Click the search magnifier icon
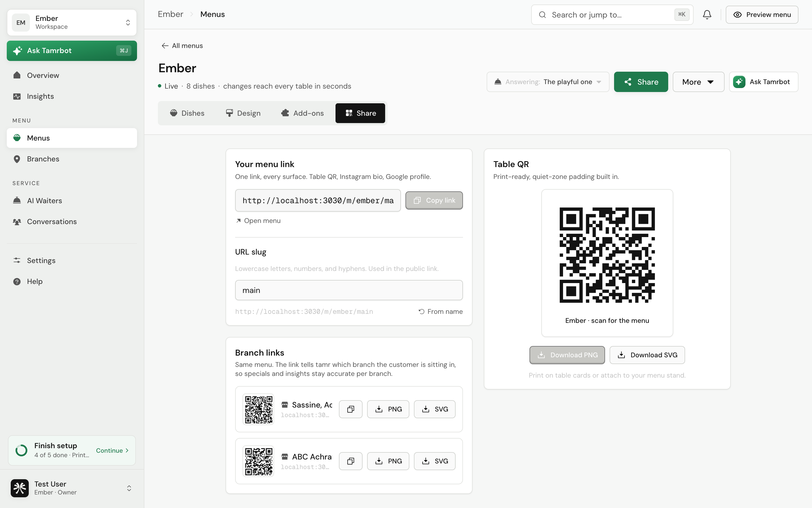This screenshot has height=508, width=812. [x=542, y=15]
